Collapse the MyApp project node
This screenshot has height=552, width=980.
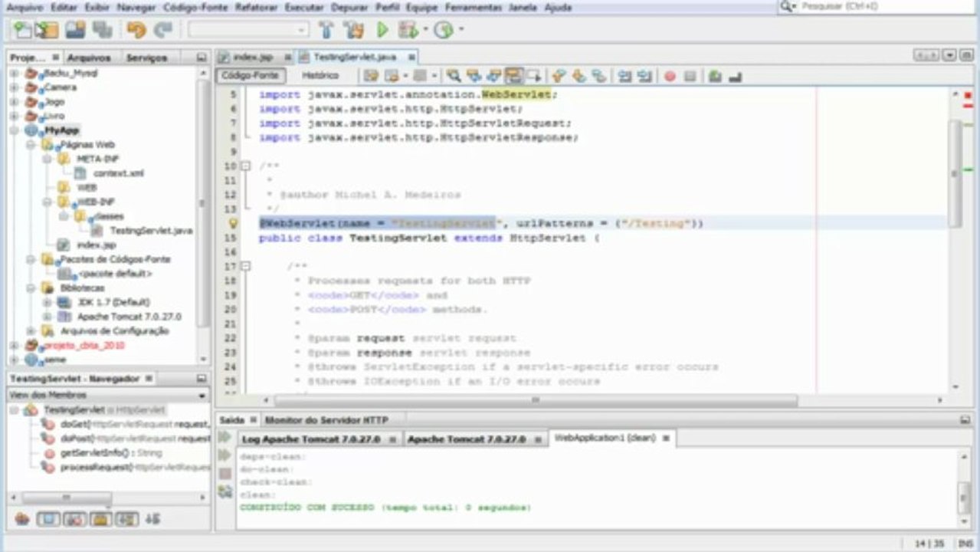[15, 130]
